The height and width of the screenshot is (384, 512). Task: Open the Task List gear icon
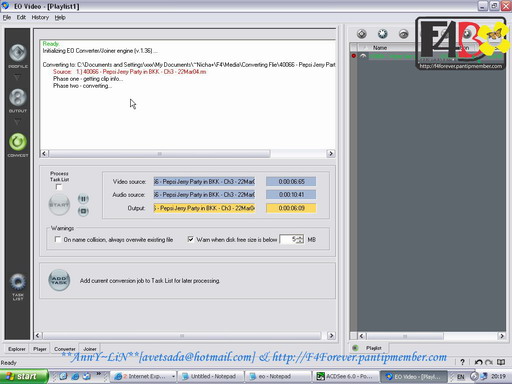click(17, 282)
